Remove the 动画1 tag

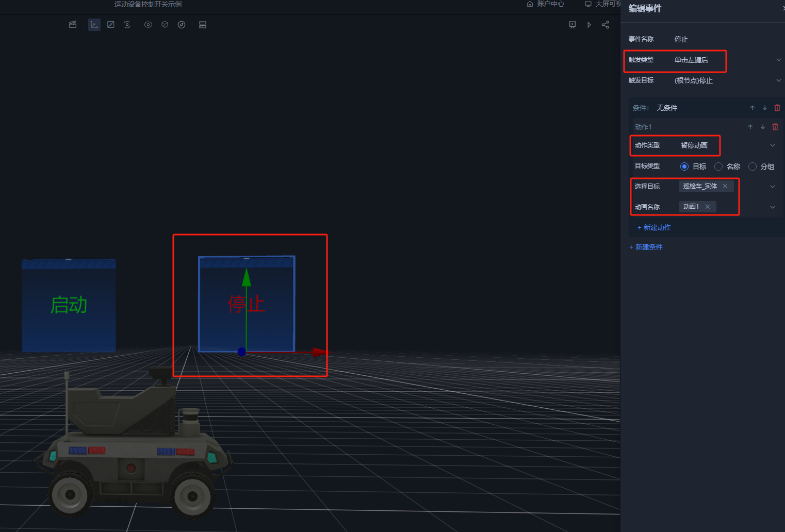708,207
